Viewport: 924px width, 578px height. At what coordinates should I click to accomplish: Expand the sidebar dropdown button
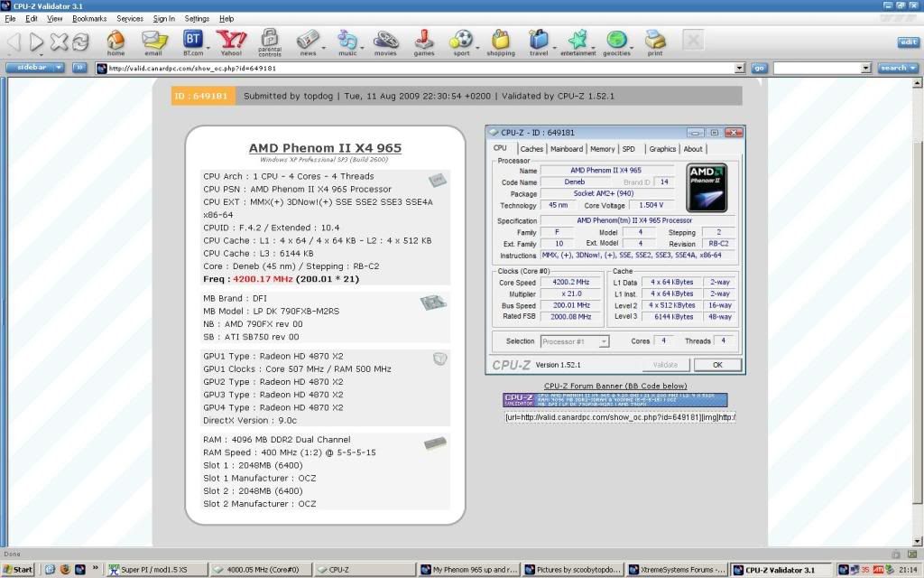[35, 68]
